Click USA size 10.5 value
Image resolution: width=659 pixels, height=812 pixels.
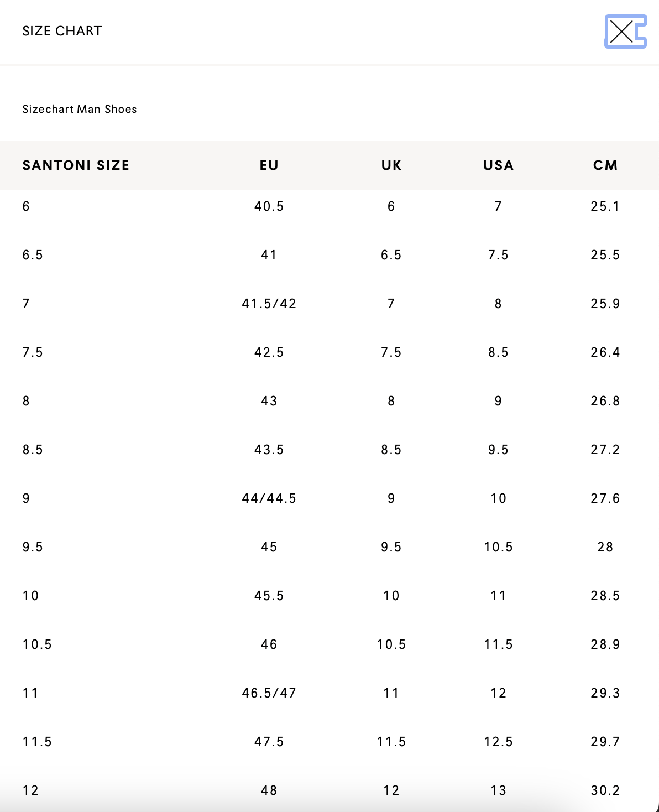pos(499,547)
